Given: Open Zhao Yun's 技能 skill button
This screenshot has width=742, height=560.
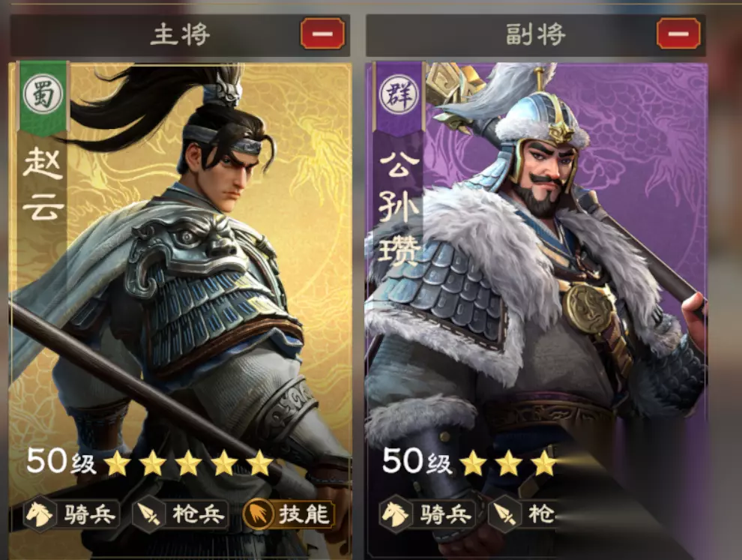Looking at the screenshot, I should (x=289, y=514).
